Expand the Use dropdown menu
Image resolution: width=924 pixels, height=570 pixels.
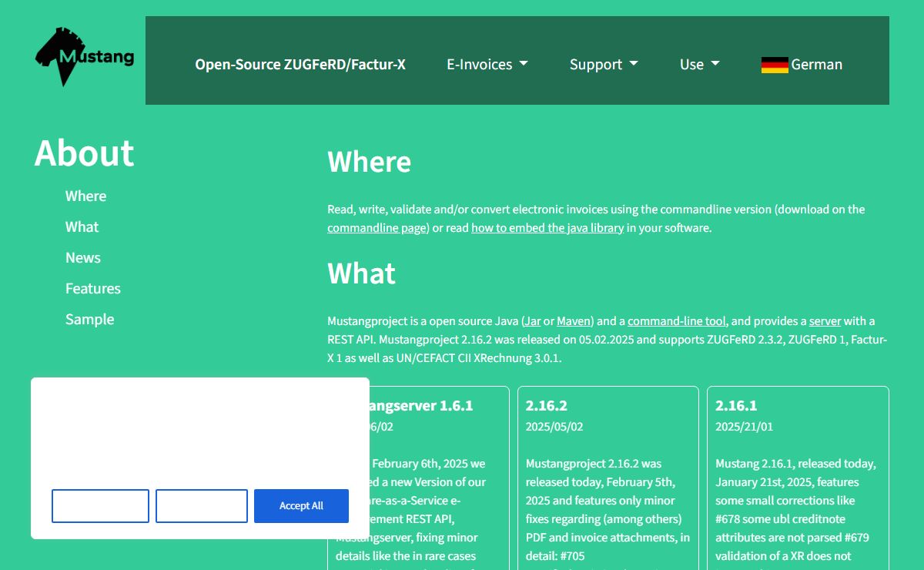(699, 65)
